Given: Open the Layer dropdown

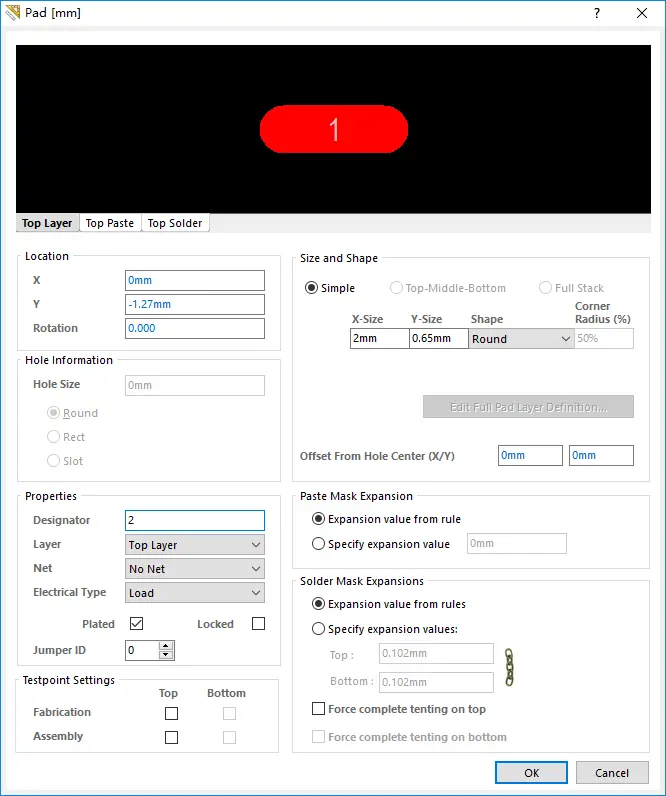Looking at the screenshot, I should [195, 545].
